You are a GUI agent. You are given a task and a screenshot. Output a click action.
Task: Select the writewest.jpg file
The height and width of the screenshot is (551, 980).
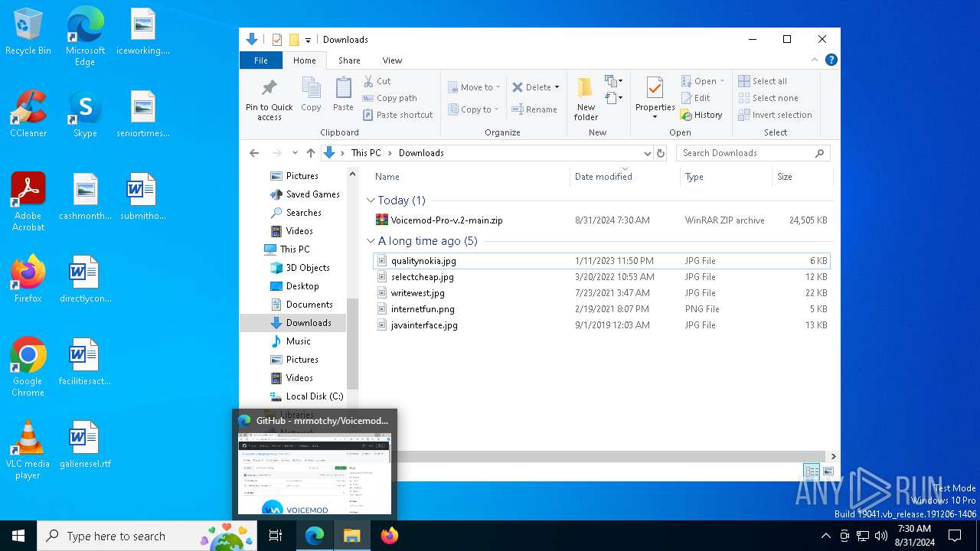tap(600, 293)
